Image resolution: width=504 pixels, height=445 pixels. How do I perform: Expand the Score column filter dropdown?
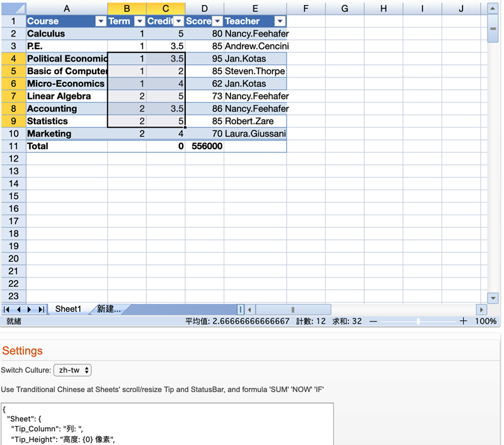[217, 21]
